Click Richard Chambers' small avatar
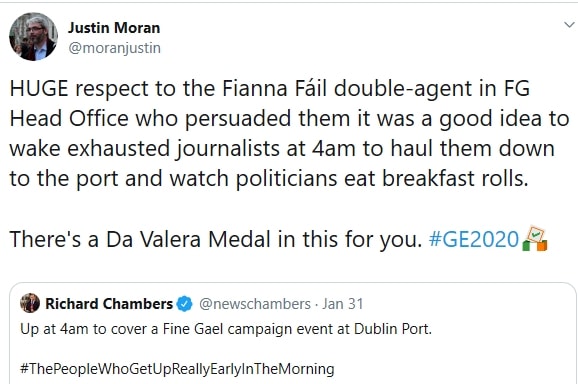Screen dimensions: 578x384 [x=30, y=303]
